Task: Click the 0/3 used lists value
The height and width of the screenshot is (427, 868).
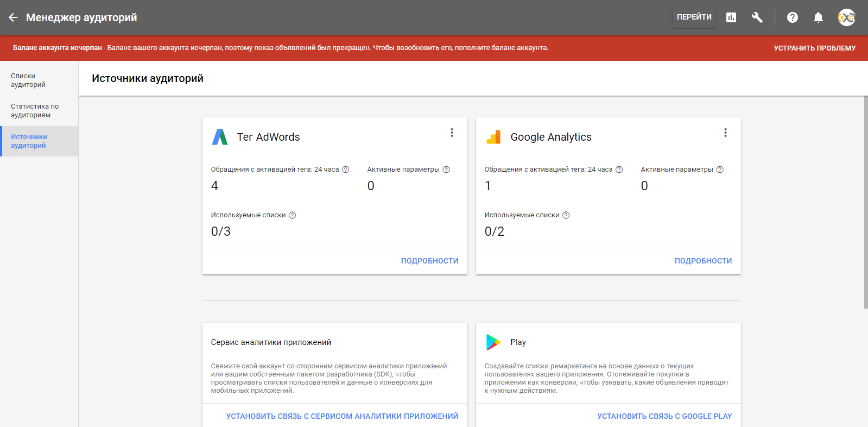Action: pos(221,231)
